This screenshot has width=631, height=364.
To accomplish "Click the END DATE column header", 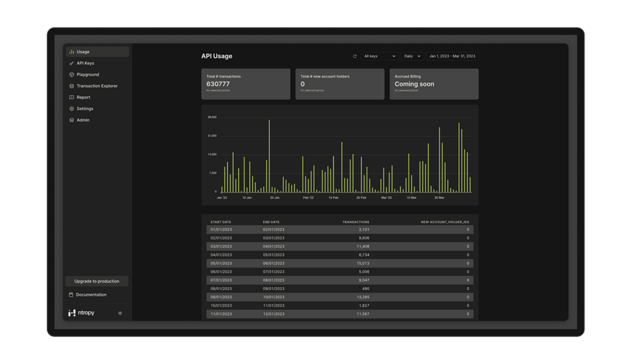I will click(271, 222).
